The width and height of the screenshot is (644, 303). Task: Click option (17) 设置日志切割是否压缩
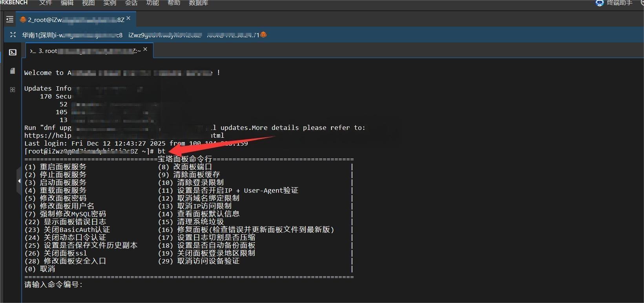click(206, 237)
